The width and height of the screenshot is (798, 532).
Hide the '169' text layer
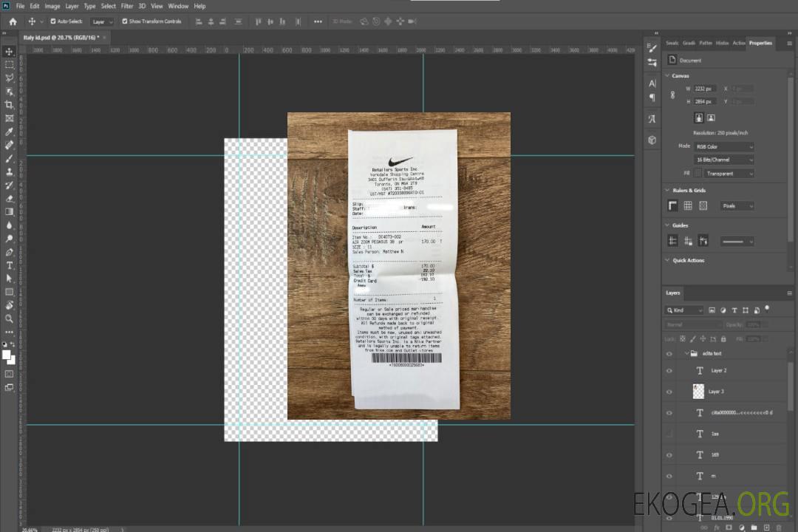pos(669,455)
